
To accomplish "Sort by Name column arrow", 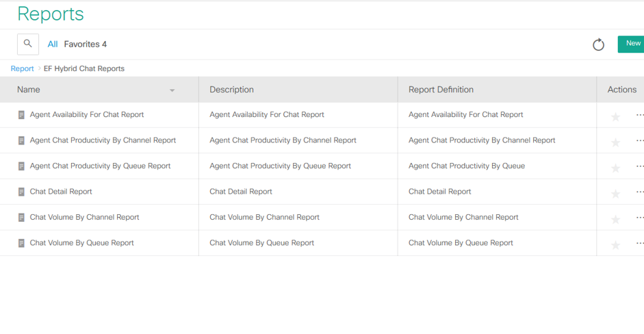I will click(172, 90).
